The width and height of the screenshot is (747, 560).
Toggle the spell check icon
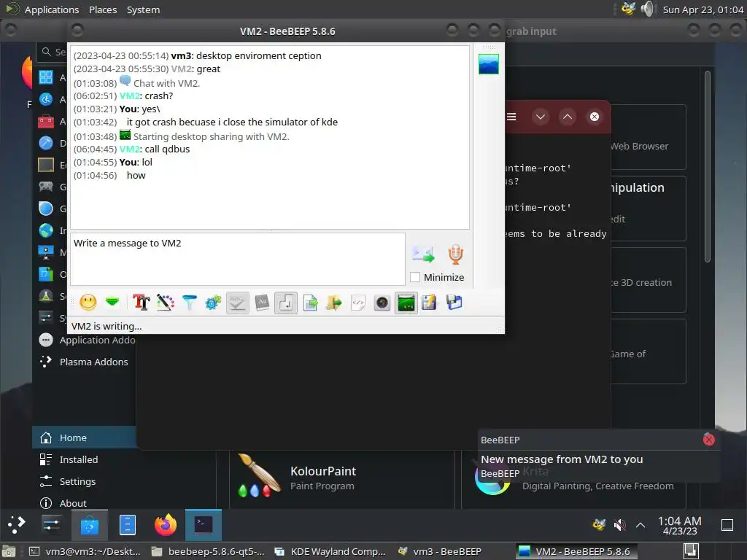point(237,303)
